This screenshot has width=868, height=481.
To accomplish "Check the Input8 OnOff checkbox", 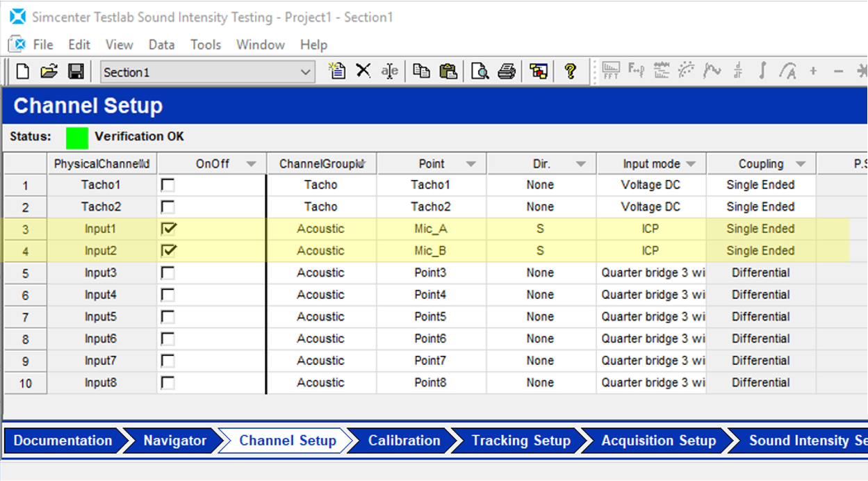I will click(168, 382).
